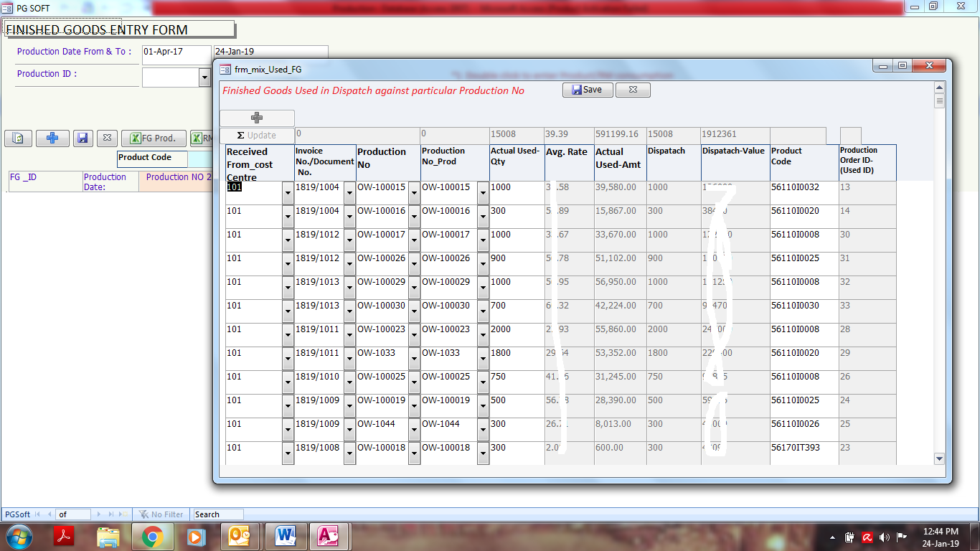
Task: Open Production No_Prod dropdown for OW-1033
Action: pyautogui.click(x=483, y=358)
